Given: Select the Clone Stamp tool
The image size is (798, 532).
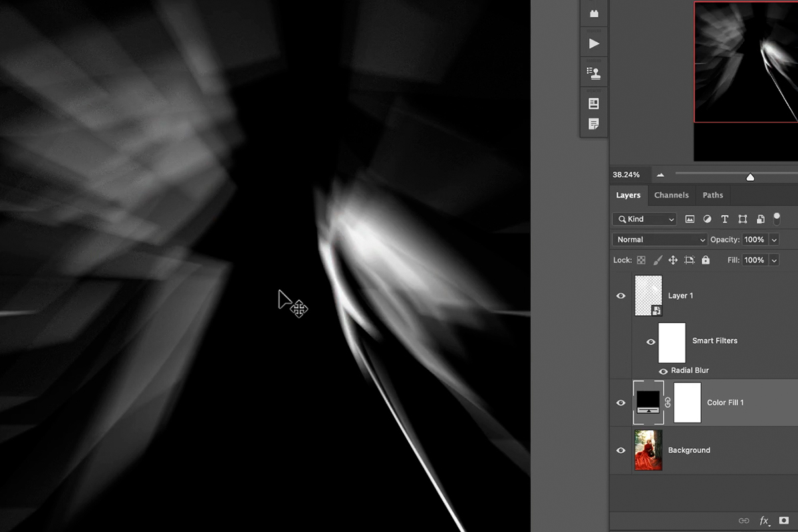Looking at the screenshot, I should 593,72.
